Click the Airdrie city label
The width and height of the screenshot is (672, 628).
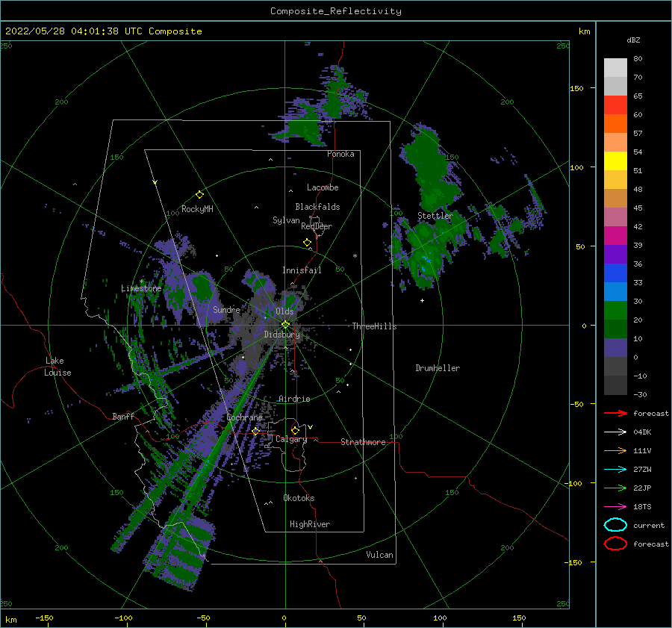click(x=294, y=399)
